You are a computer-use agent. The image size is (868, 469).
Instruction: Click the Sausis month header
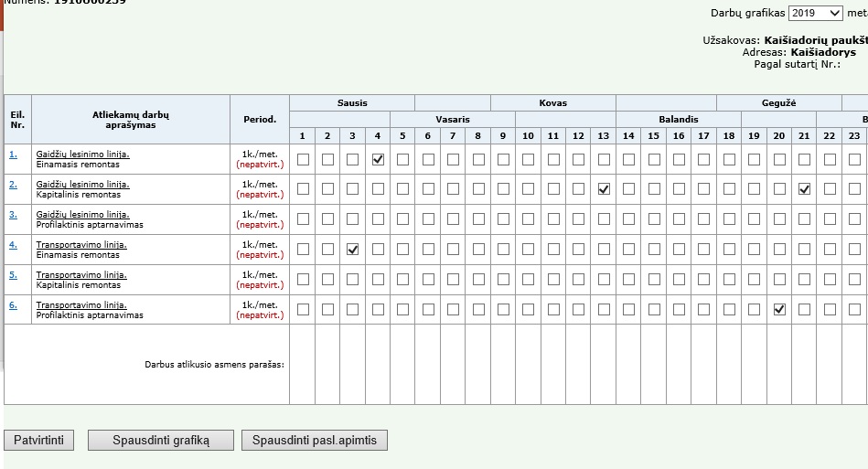tap(352, 103)
